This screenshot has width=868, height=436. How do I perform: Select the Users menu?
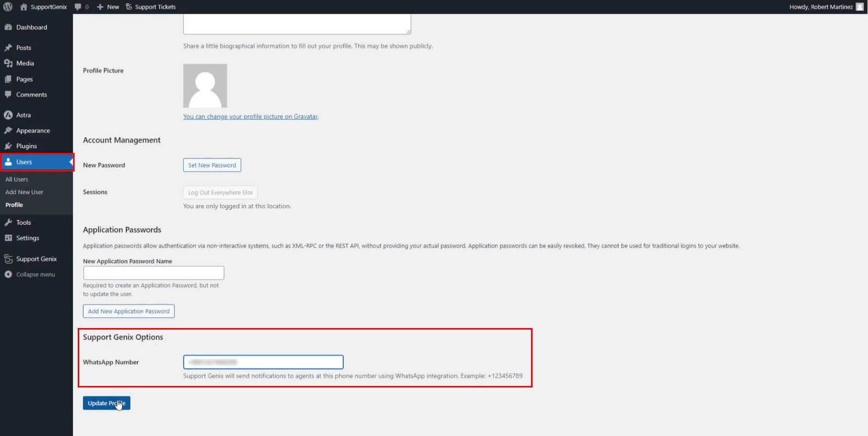tap(37, 162)
